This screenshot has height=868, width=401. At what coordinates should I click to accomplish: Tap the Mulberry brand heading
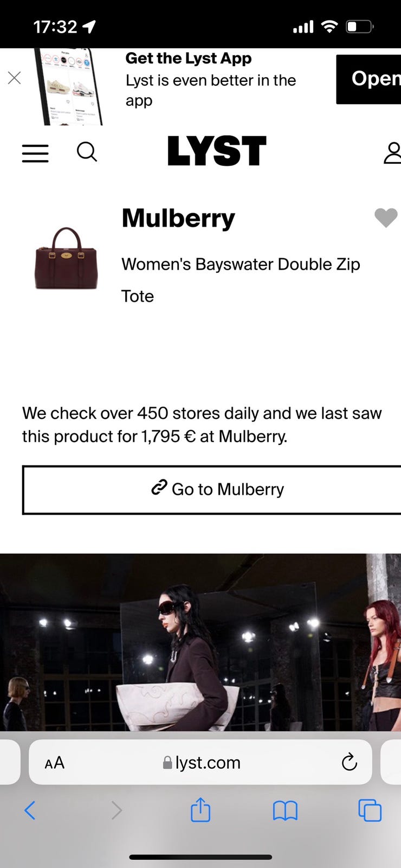(178, 218)
